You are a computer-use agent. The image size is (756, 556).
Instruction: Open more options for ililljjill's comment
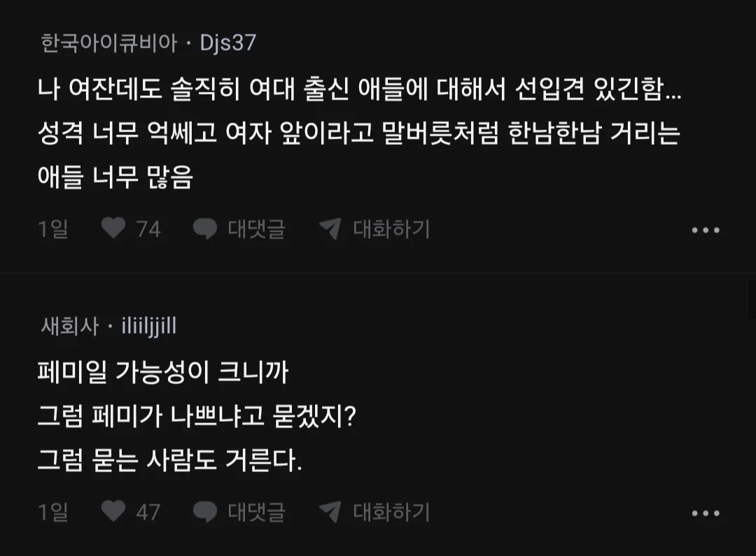705,513
